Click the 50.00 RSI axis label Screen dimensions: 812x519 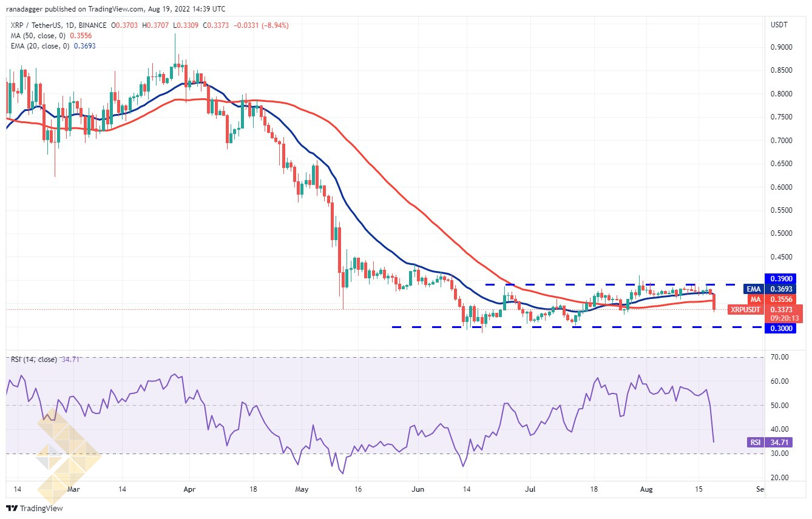[x=779, y=406]
